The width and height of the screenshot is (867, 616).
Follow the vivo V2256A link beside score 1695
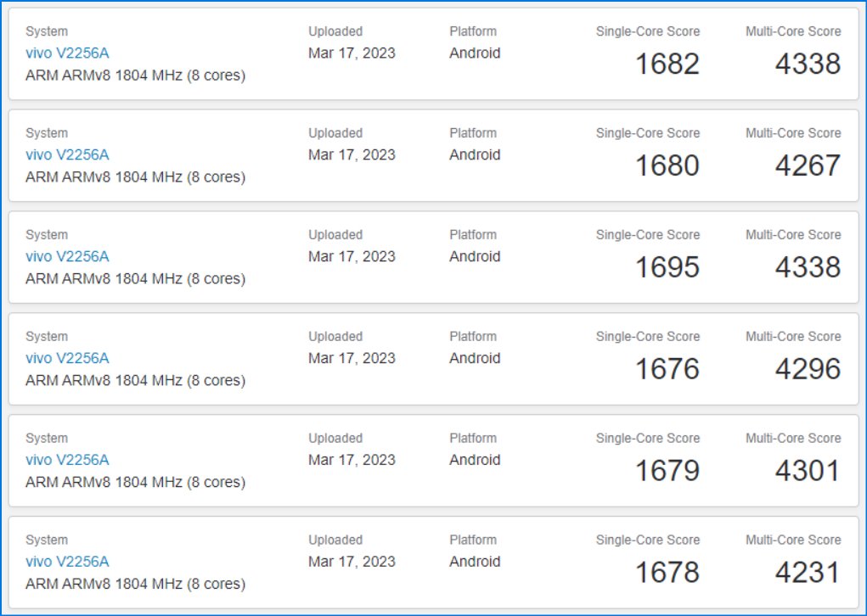(x=67, y=257)
